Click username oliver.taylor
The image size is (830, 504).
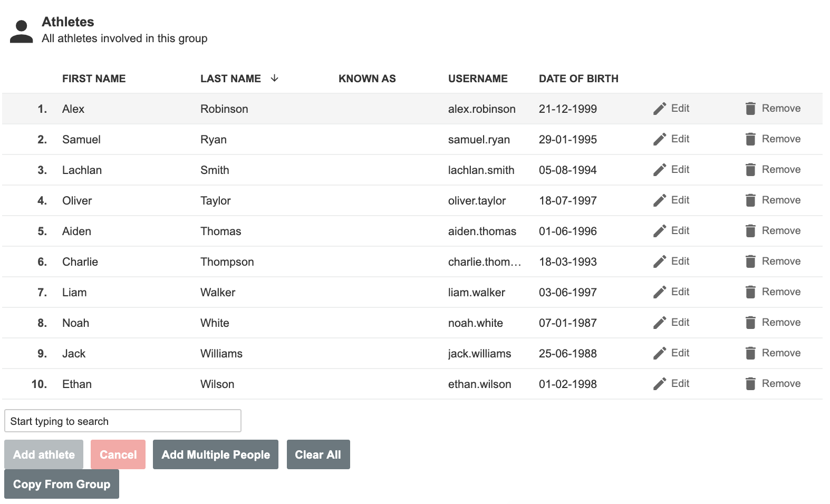[x=477, y=201]
